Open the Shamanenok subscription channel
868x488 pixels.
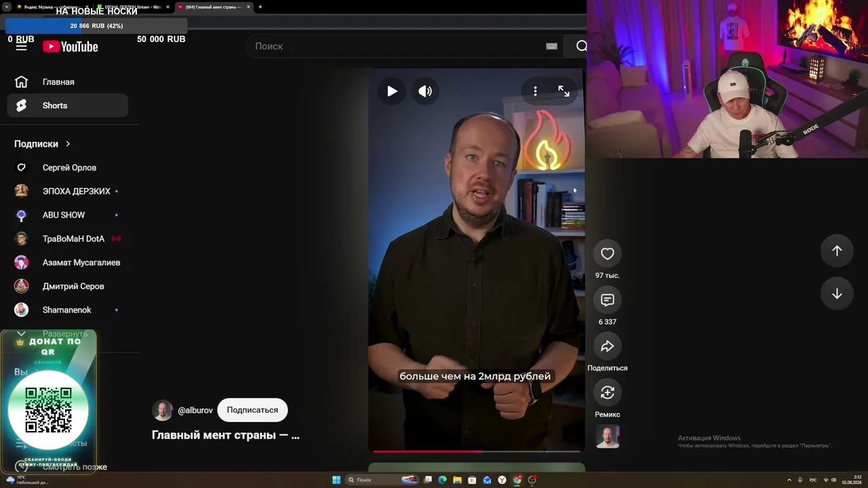coord(67,310)
